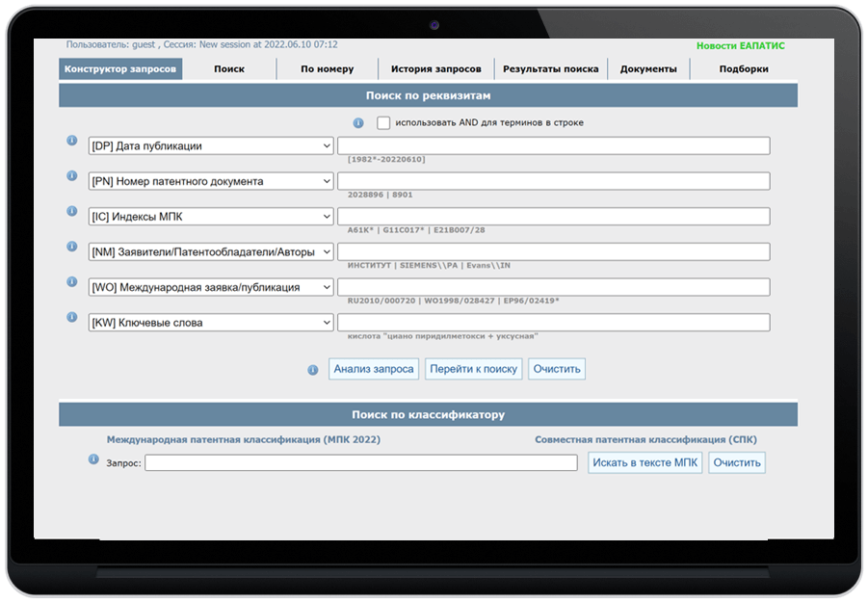The height and width of the screenshot is (603, 868).
Task: Click info icon next to Номер патентного документа row
Action: [71, 176]
